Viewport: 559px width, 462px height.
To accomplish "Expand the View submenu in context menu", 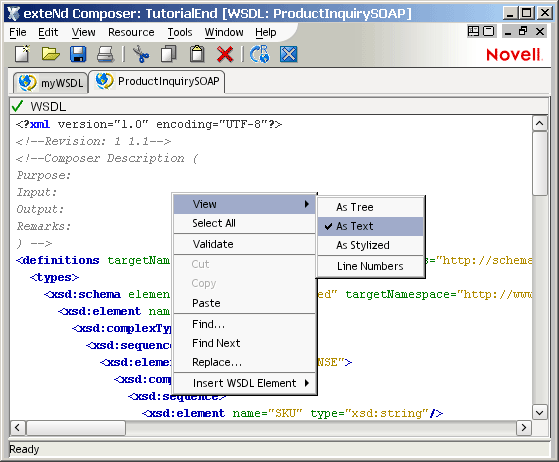I will tap(244, 204).
